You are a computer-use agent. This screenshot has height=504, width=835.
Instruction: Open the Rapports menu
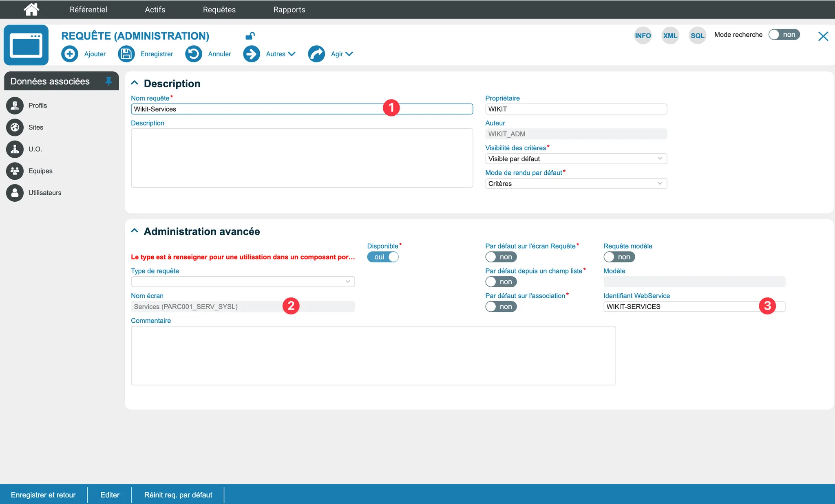289,9
